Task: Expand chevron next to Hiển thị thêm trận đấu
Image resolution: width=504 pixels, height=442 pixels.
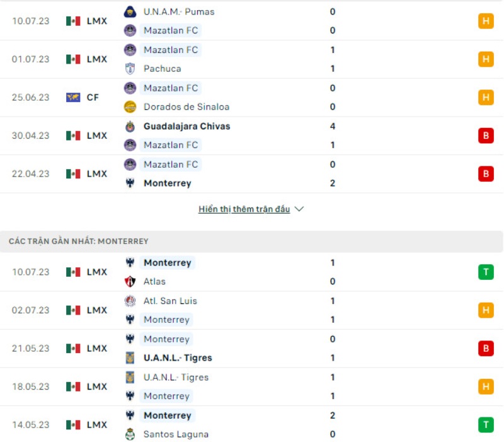Action: (299, 209)
